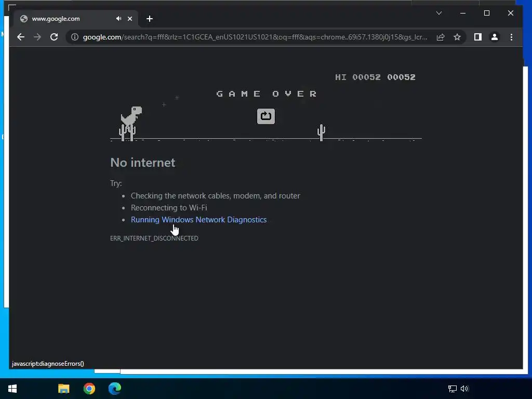Open the Chrome side panel
The image size is (532, 399).
point(478,37)
